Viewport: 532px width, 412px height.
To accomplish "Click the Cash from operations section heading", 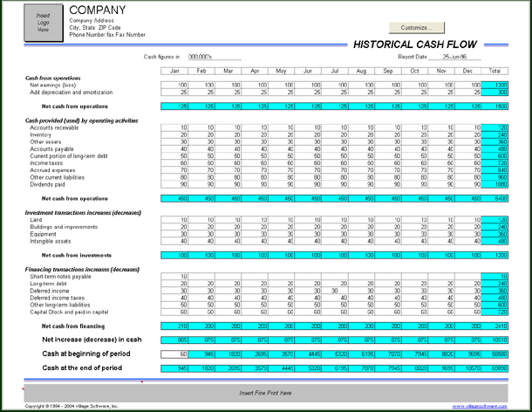I will click(x=53, y=78).
